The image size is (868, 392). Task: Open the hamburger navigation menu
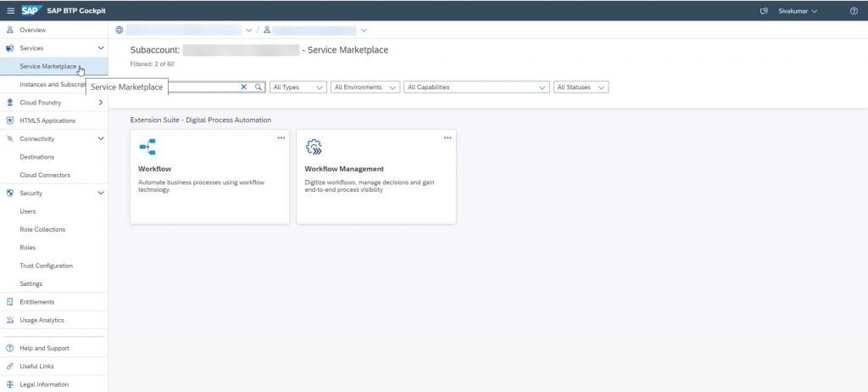pyautogui.click(x=10, y=11)
